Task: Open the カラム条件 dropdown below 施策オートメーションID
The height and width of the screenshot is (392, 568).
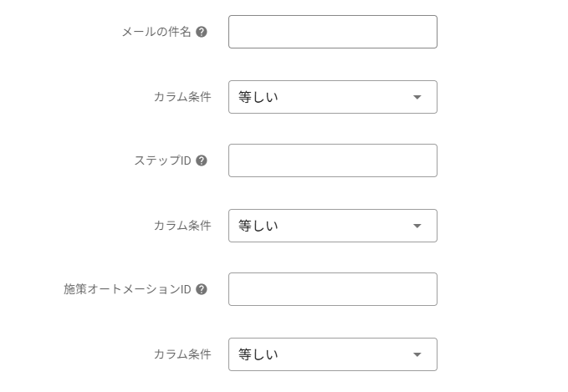Action: coord(332,354)
